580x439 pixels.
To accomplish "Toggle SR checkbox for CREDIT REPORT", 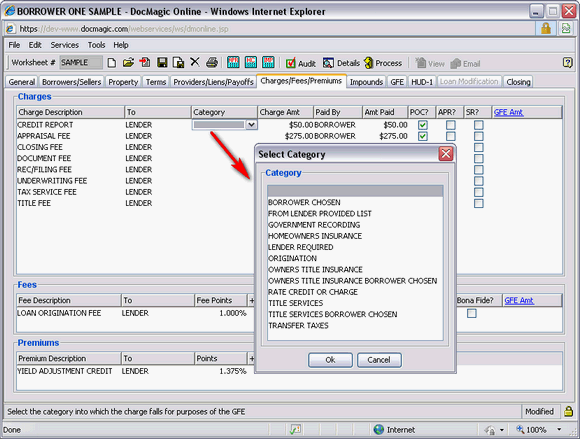I will pyautogui.click(x=479, y=125).
